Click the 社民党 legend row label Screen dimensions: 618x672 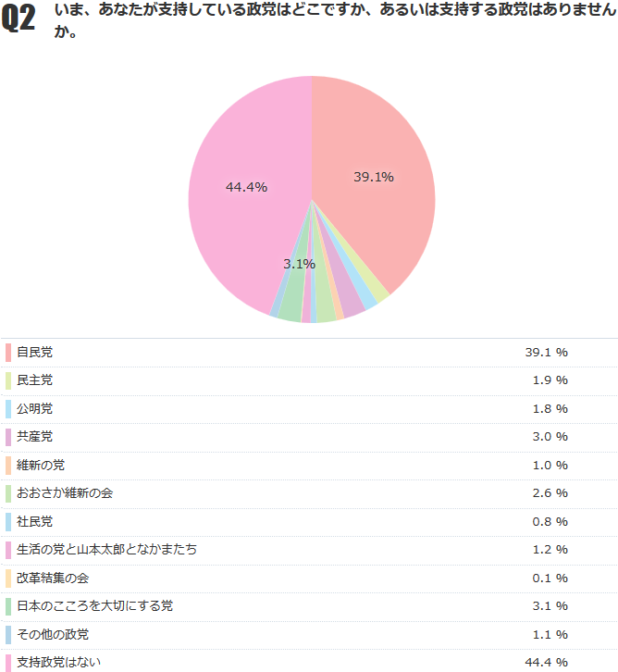[35, 521]
